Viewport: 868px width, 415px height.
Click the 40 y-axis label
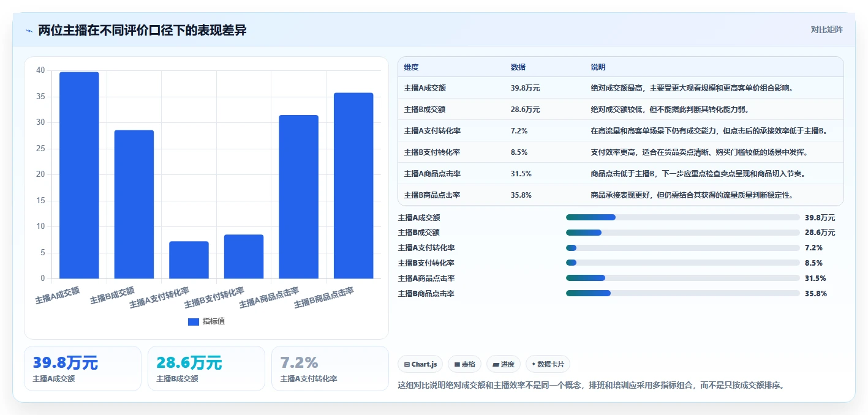point(40,70)
